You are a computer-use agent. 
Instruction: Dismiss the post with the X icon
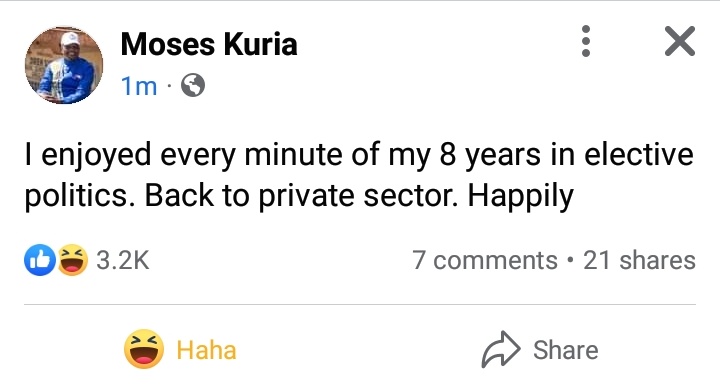point(680,41)
